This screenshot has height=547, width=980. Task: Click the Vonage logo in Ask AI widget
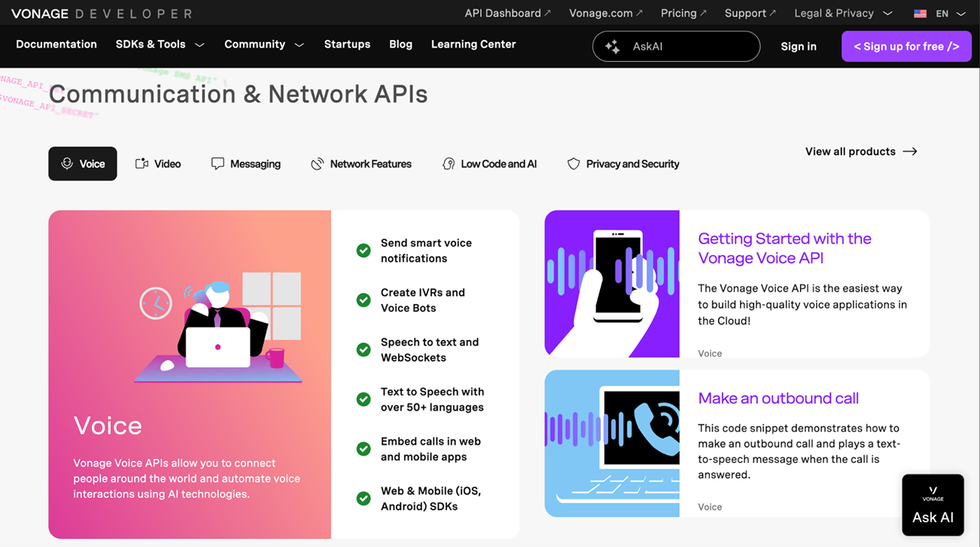(x=933, y=493)
